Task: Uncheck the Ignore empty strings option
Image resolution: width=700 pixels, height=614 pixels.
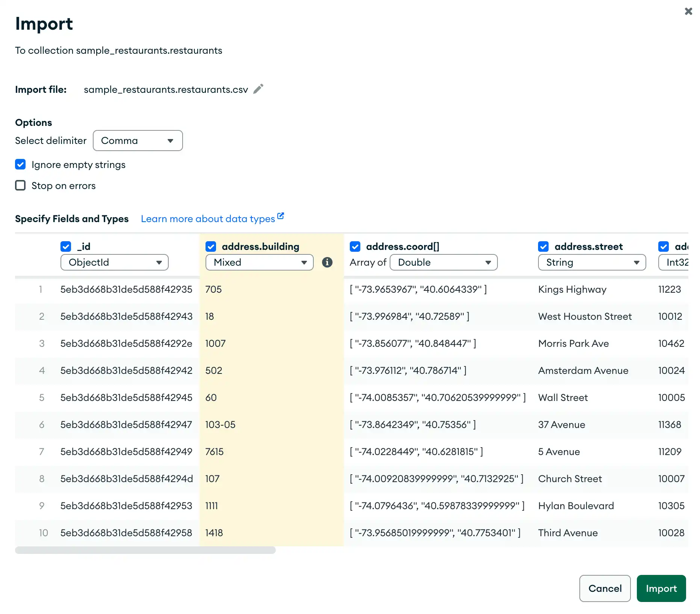Action: (x=20, y=164)
